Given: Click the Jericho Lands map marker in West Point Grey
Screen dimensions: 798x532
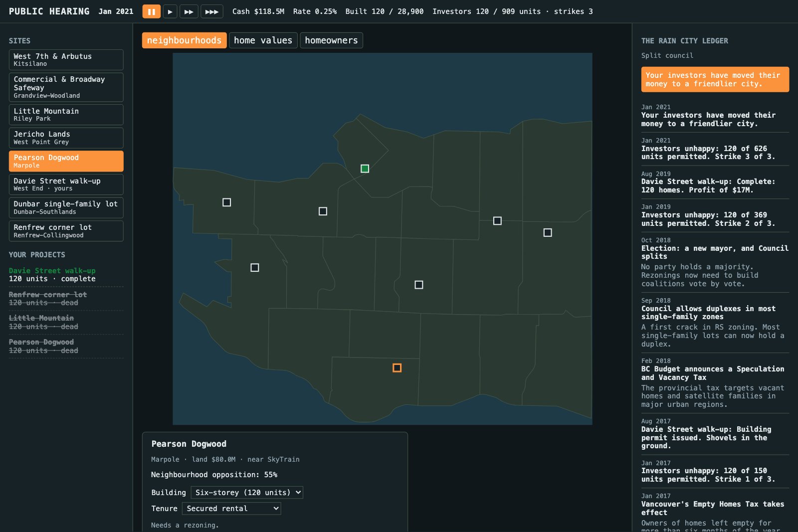Looking at the screenshot, I should tap(226, 202).
